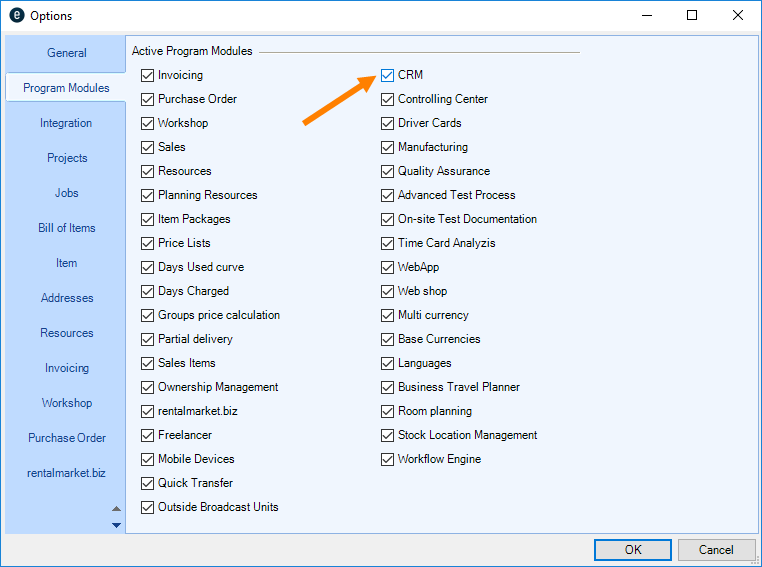Close the Options dialog window
Screen dimensions: 762x567
738,15
